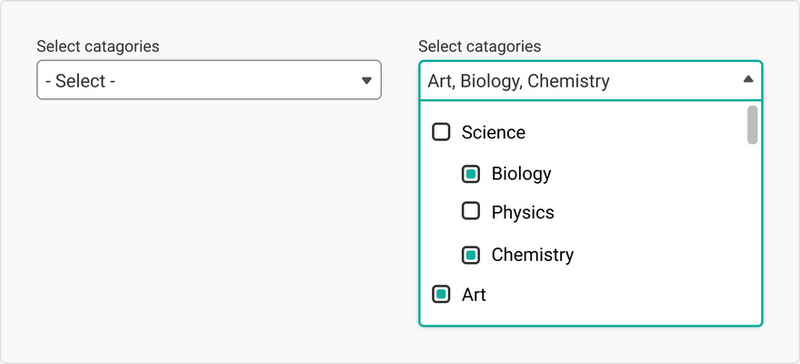The image size is (800, 364).
Task: Click the Biology option label
Action: [521, 174]
